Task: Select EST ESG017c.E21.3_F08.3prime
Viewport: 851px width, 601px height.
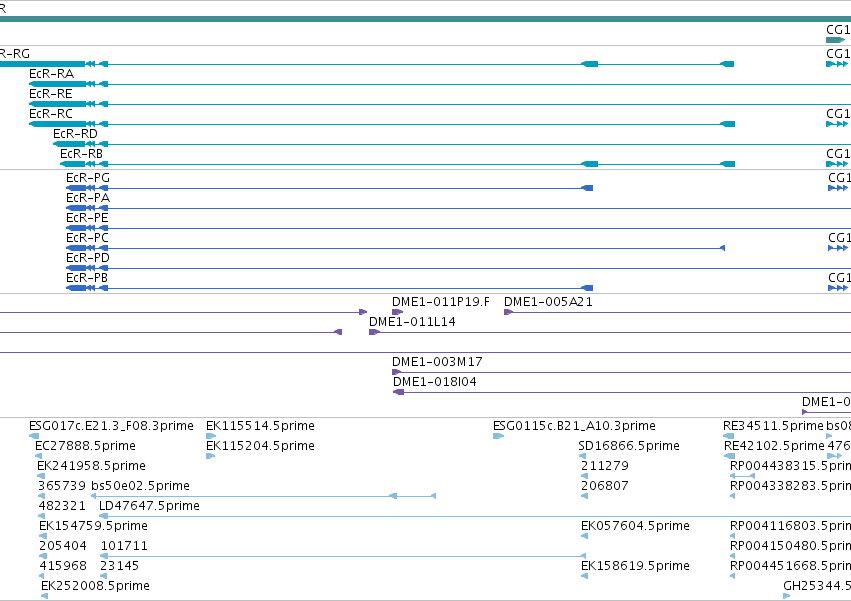Action: [111, 426]
